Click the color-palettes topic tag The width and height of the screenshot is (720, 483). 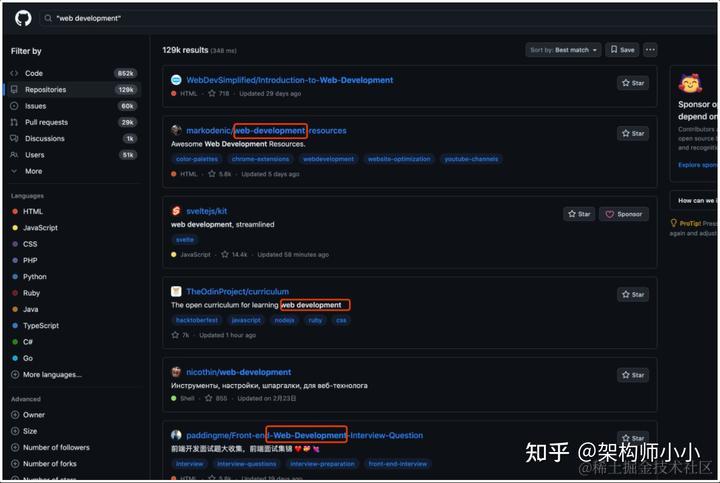click(x=197, y=159)
